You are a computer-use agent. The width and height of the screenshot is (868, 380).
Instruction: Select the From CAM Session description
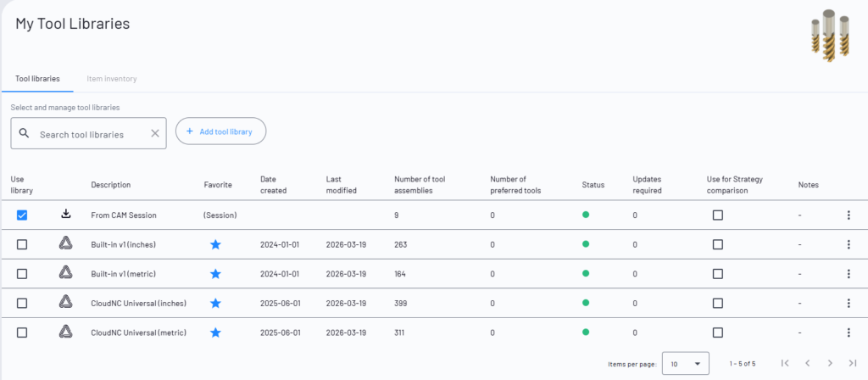coord(124,215)
